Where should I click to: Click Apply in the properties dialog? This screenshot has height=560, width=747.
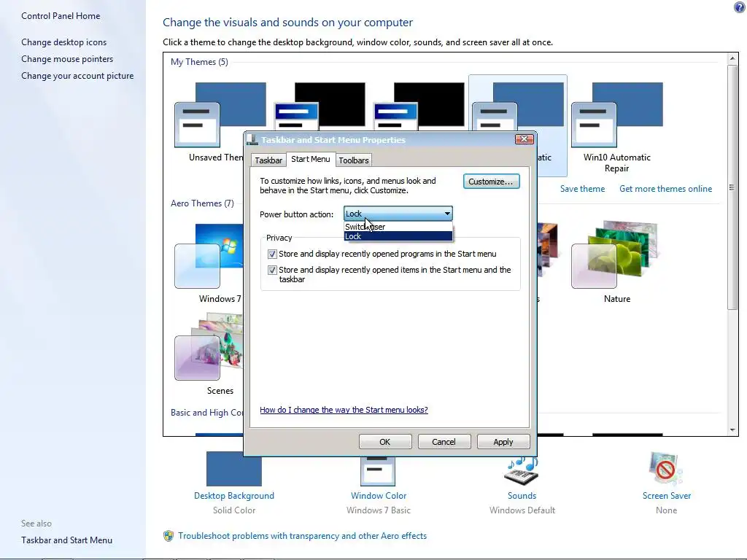point(503,442)
